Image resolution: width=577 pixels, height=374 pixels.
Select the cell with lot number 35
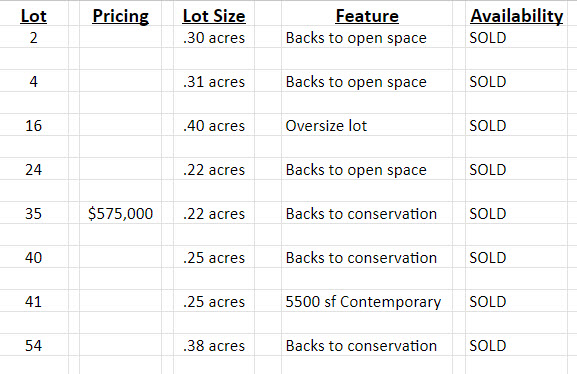[x=33, y=214]
